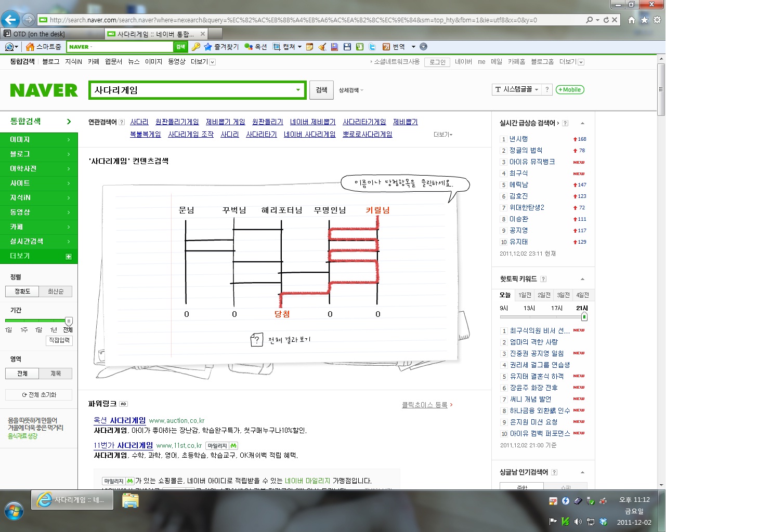Image resolution: width=770 pixels, height=532 pixels.
Task: Open 지식iN in the green sidebar
Action: pos(39,198)
